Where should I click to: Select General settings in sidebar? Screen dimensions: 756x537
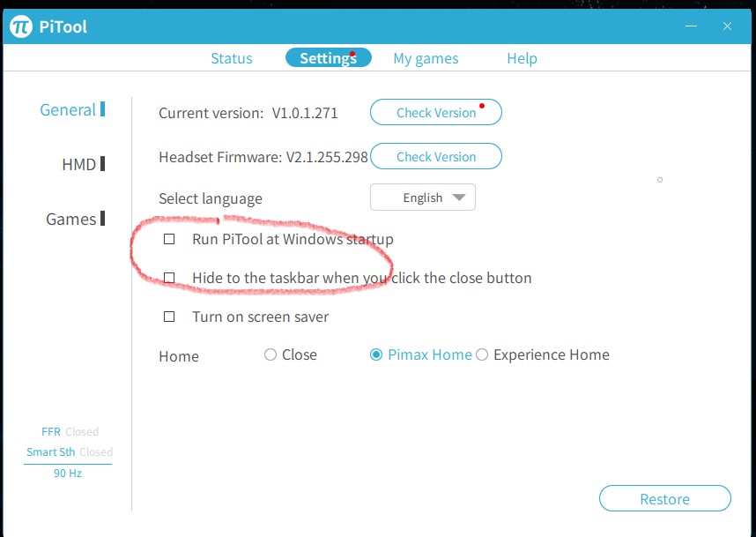[x=69, y=110]
